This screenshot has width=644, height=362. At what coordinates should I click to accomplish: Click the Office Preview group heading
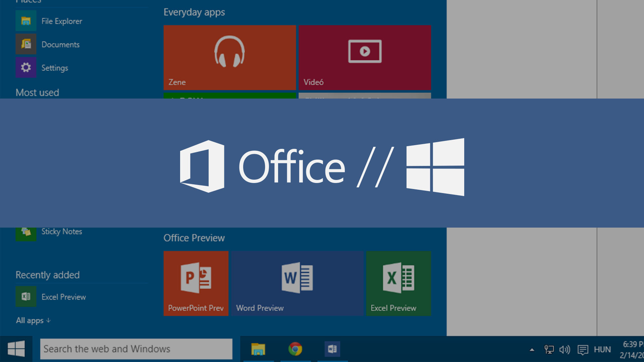194,238
